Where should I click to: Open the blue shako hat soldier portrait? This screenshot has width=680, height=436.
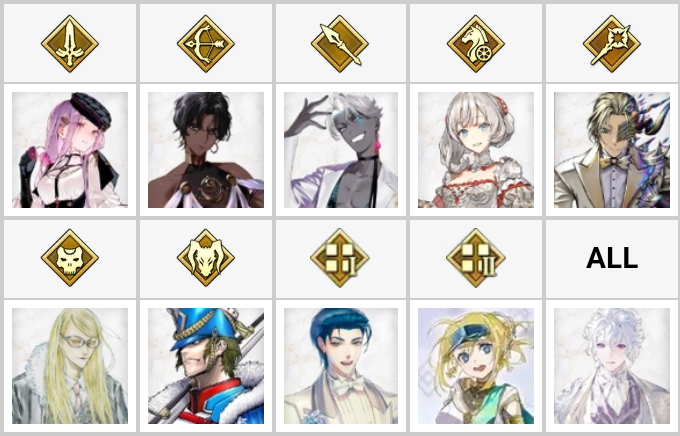click(206, 366)
